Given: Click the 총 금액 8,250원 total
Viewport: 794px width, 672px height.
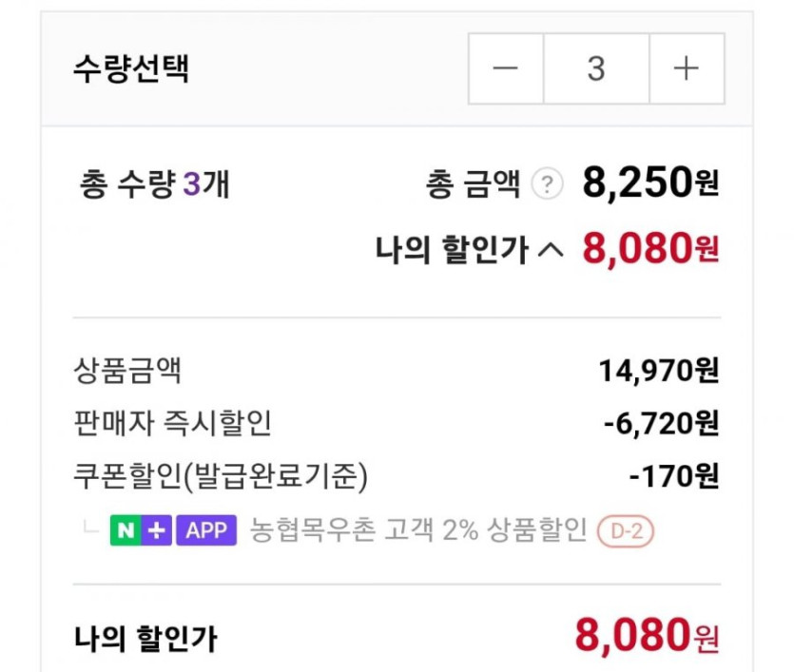Looking at the screenshot, I should [650, 184].
